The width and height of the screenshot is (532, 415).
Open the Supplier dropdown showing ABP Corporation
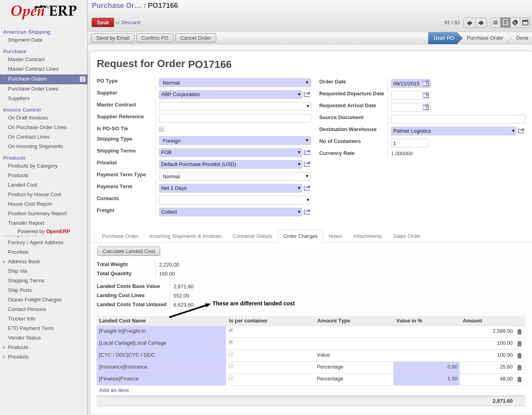pyautogui.click(x=230, y=95)
